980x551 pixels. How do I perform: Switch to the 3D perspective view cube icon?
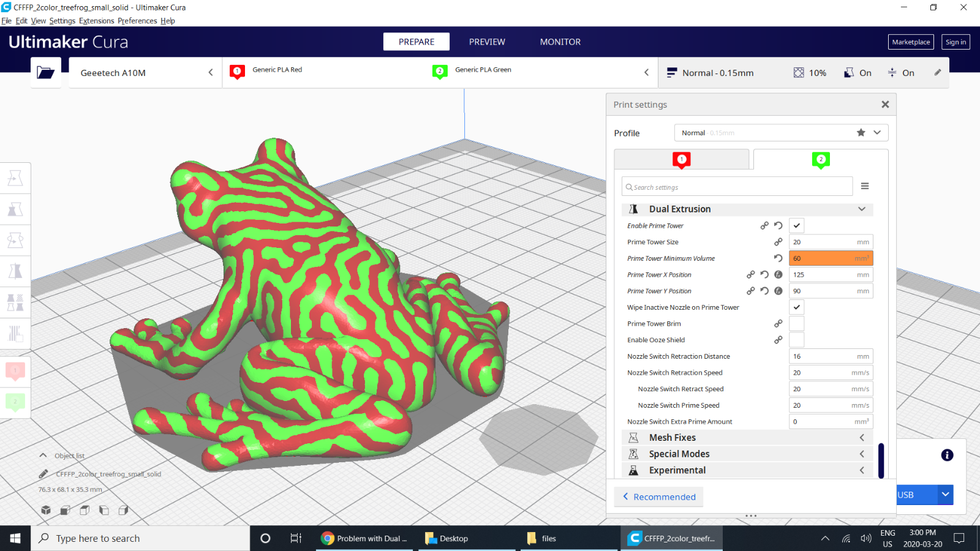click(x=46, y=510)
